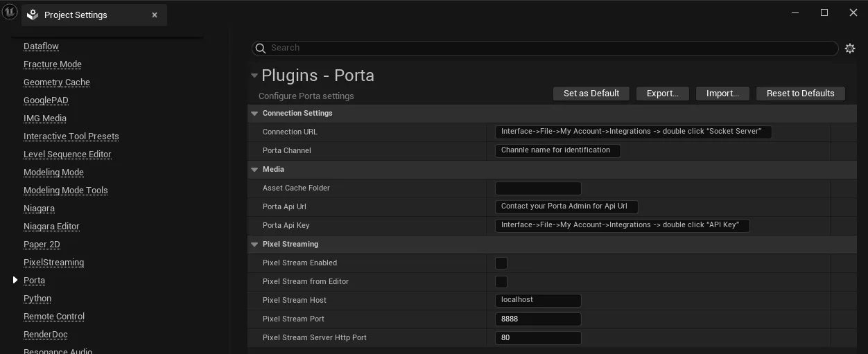Collapse the Media section
This screenshot has width=868, height=354.
pyautogui.click(x=254, y=169)
